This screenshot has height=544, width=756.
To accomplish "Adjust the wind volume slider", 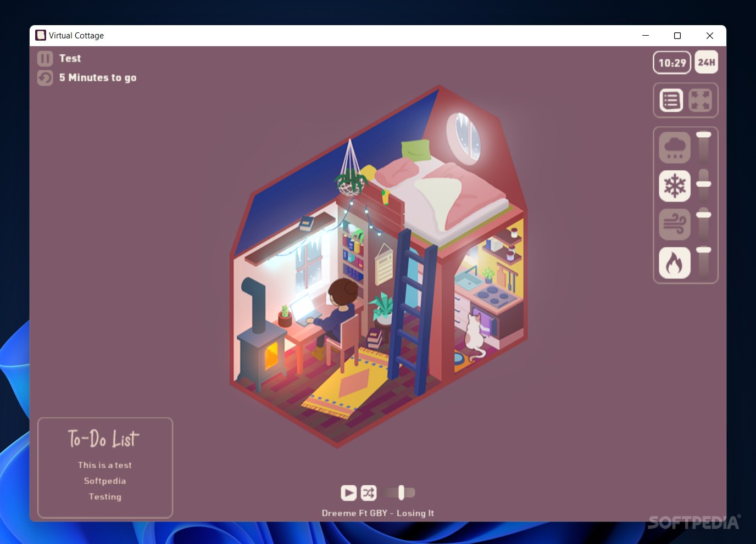I will pyautogui.click(x=704, y=224).
